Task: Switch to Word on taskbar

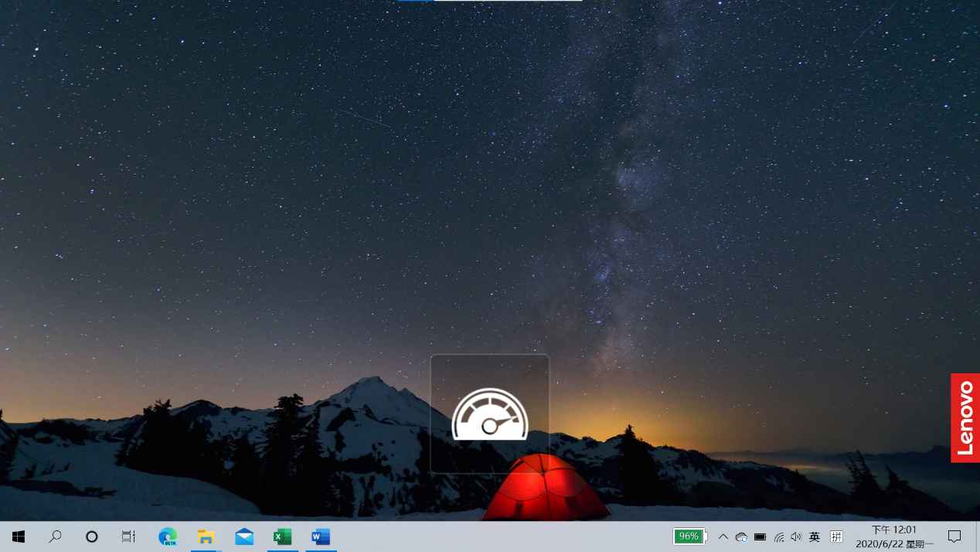Action: coord(321,537)
